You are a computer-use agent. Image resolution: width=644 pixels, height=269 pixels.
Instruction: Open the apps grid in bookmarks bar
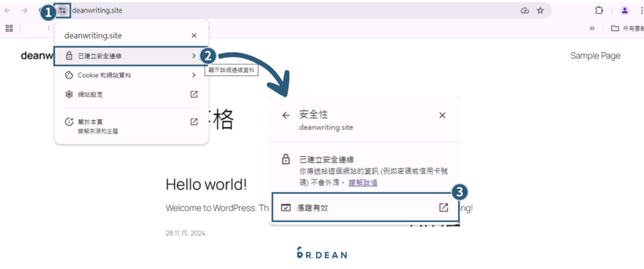pyautogui.click(x=9, y=28)
